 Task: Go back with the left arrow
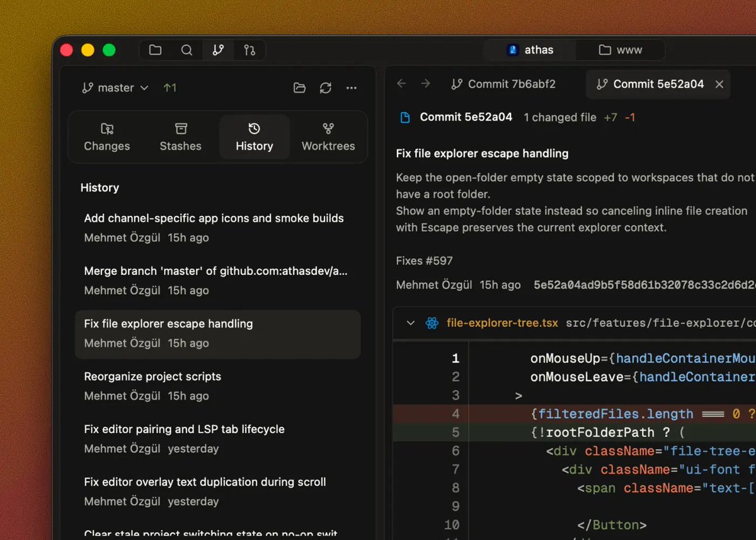(x=401, y=84)
